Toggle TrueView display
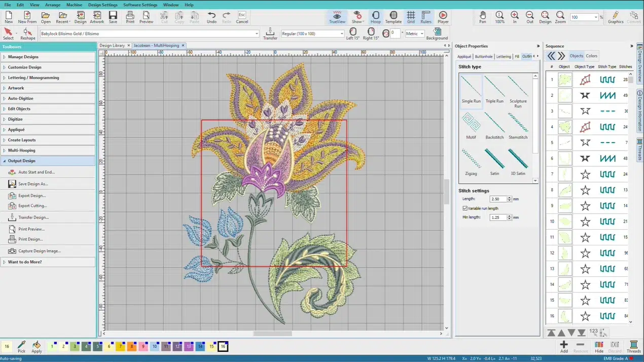This screenshot has height=362, width=644. tap(337, 17)
